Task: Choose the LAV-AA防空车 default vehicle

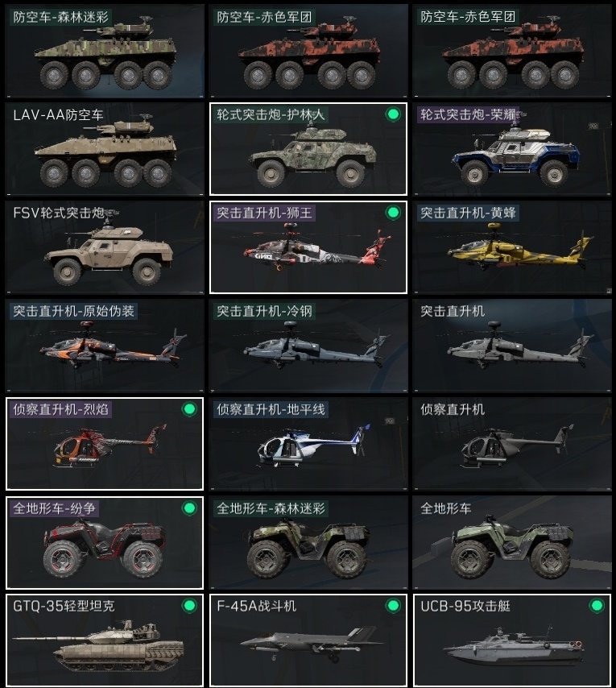Action: tap(105, 149)
